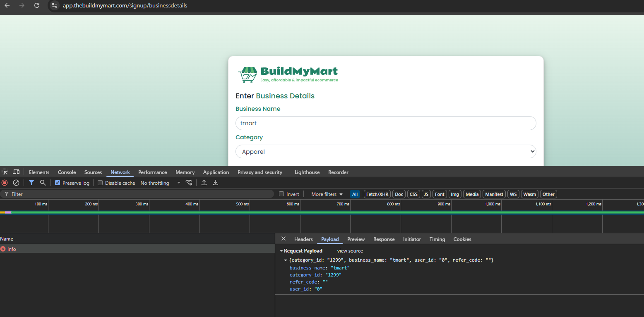Collapse the payload JSON object tree
Image resolution: width=644 pixels, height=317 pixels.
pos(286,260)
